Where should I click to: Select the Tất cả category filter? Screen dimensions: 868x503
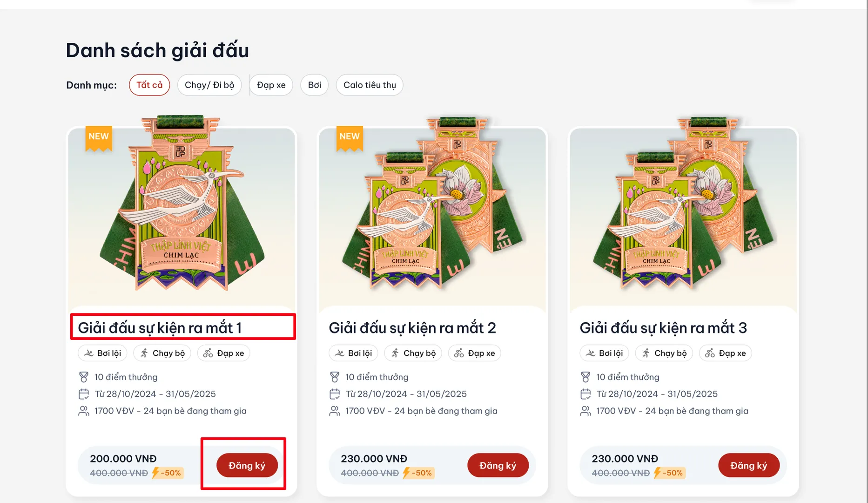tap(149, 85)
